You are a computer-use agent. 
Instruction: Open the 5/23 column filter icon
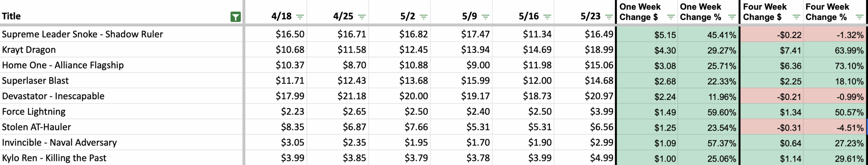pos(609,17)
